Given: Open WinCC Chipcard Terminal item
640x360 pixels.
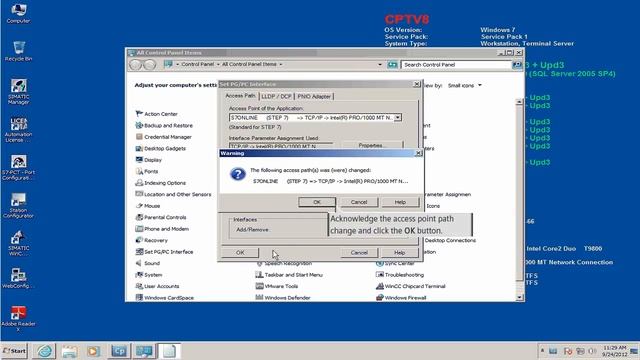Looking at the screenshot, I should click(411, 286).
